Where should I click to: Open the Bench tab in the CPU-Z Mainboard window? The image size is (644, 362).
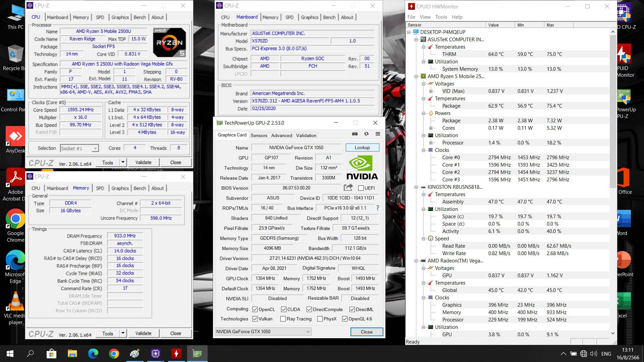[329, 17]
